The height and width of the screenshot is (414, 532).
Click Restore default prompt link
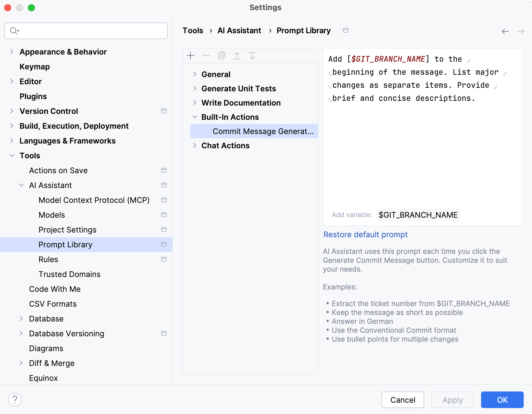click(366, 235)
